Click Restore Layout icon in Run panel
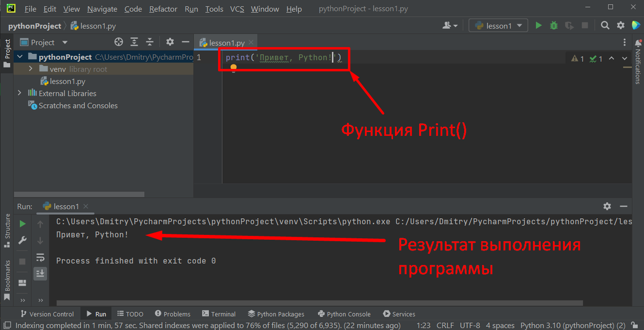The height and width of the screenshot is (330, 644). (23, 283)
